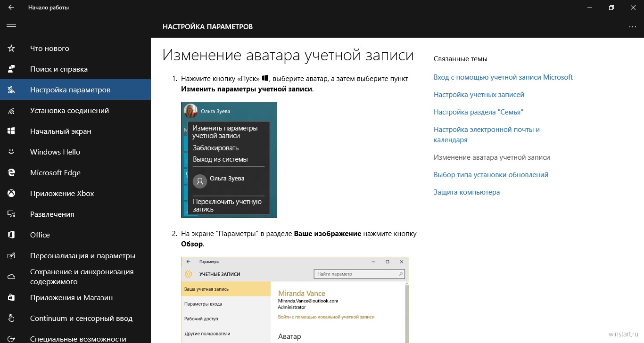Select Настройка параметров in sidebar
The height and width of the screenshot is (343, 644).
click(75, 90)
